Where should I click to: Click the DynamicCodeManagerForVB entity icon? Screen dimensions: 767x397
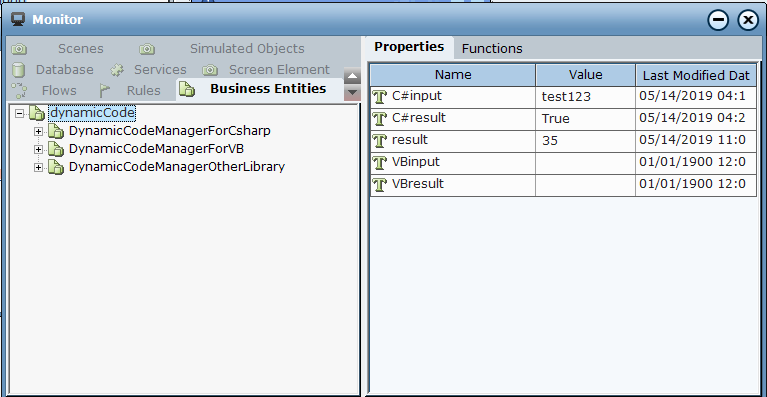coord(56,149)
